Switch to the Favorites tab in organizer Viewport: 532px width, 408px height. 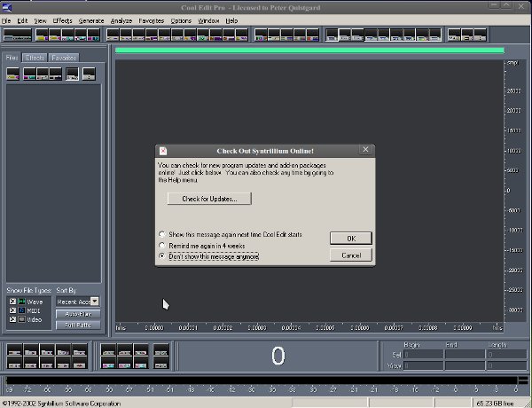pos(64,58)
